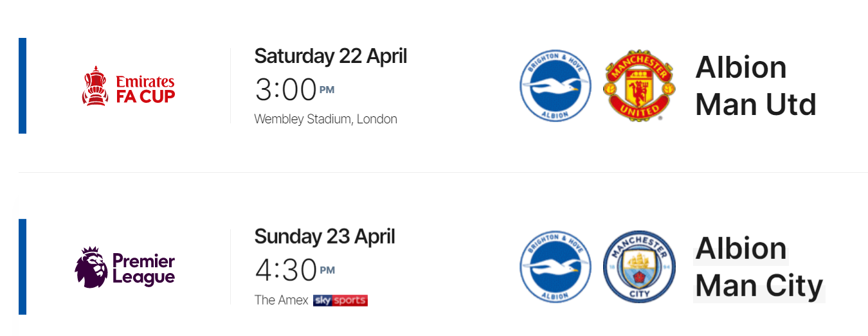Click the Premier League lion logo

coord(125,267)
